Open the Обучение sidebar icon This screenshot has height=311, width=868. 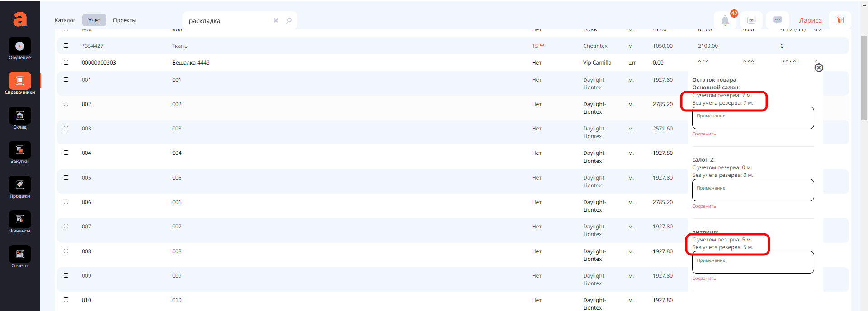pos(20,46)
